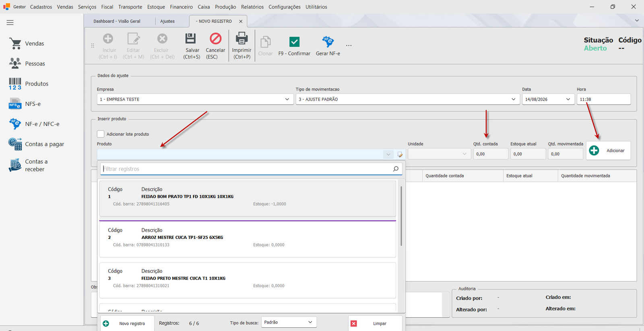
Task: Click the Adicionar button
Action: 608,150
